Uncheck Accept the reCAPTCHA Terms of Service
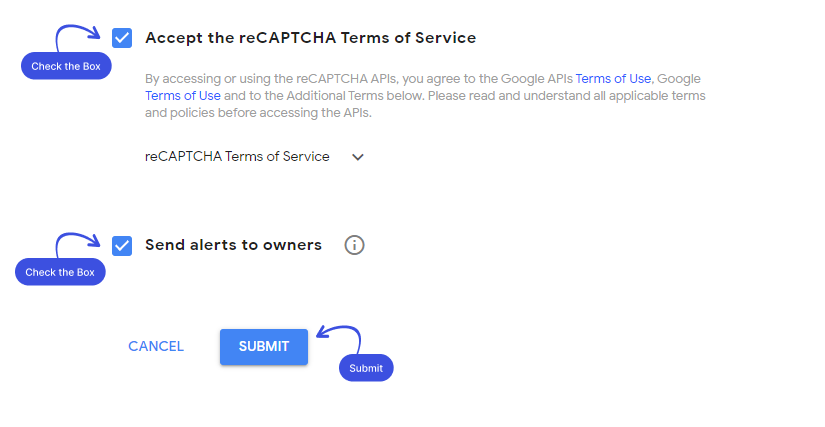The height and width of the screenshot is (427, 825). (122, 38)
